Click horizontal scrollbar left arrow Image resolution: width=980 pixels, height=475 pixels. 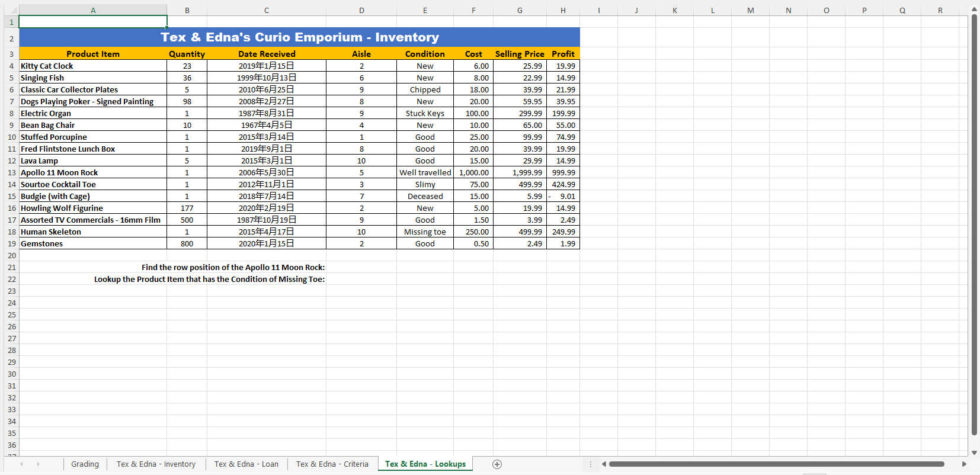pyautogui.click(x=604, y=464)
